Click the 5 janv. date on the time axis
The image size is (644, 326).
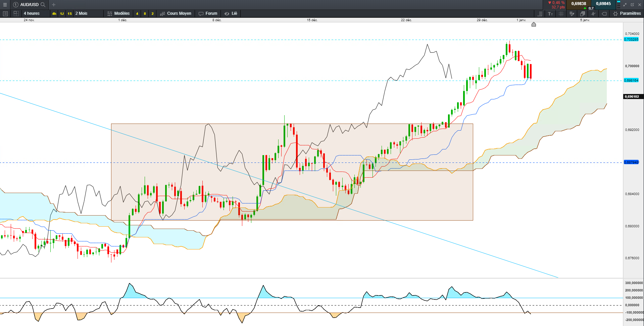click(x=585, y=20)
